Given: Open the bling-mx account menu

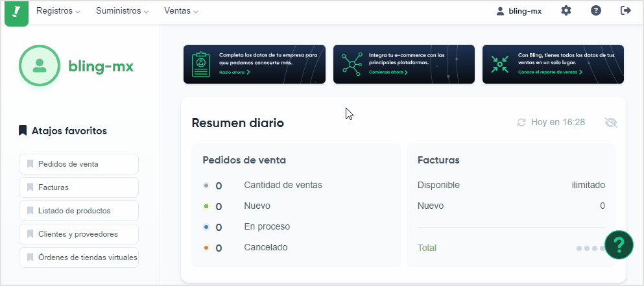Looking at the screenshot, I should 519,11.
